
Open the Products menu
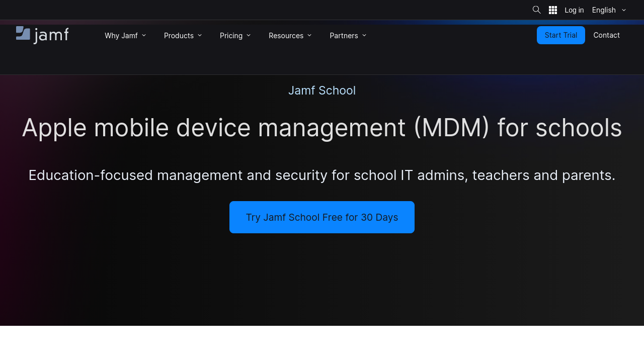(179, 35)
